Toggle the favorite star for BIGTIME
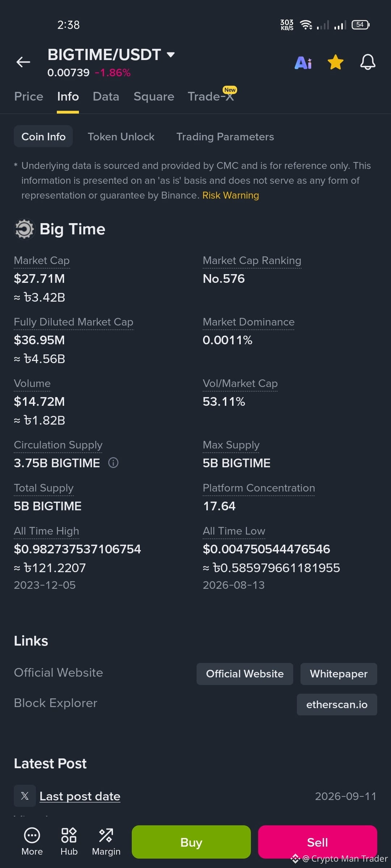This screenshot has width=391, height=868. pos(336,62)
